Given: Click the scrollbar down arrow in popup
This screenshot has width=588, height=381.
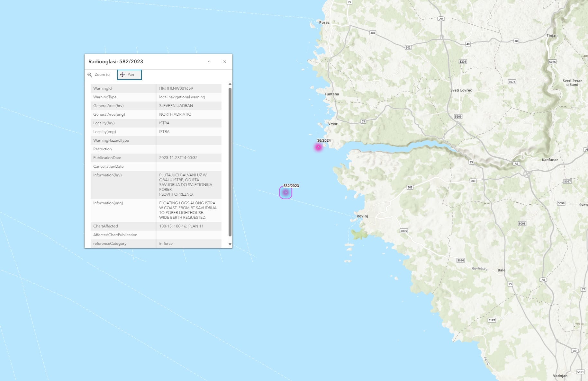Looking at the screenshot, I should tap(230, 244).
